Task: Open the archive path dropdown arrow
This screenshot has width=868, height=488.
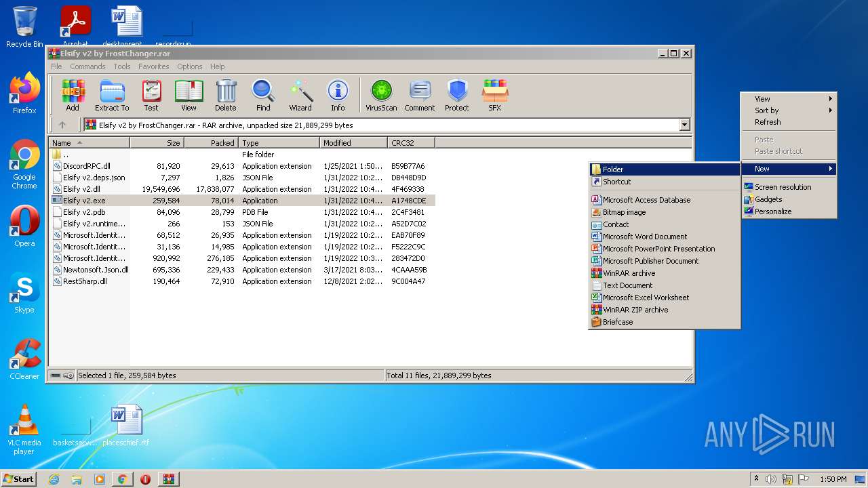Action: (684, 125)
